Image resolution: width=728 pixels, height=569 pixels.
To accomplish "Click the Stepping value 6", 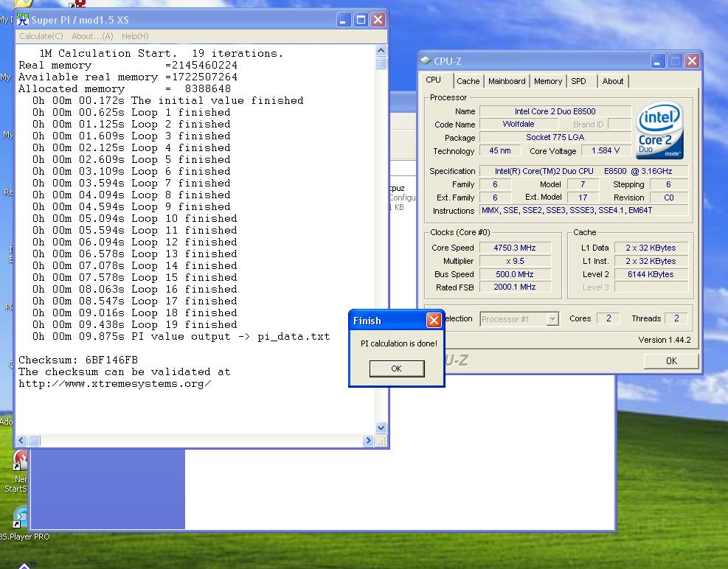I will (668, 184).
